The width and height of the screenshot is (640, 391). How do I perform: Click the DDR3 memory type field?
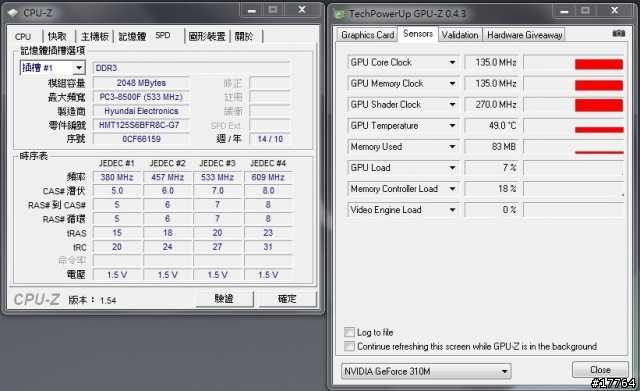(191, 68)
